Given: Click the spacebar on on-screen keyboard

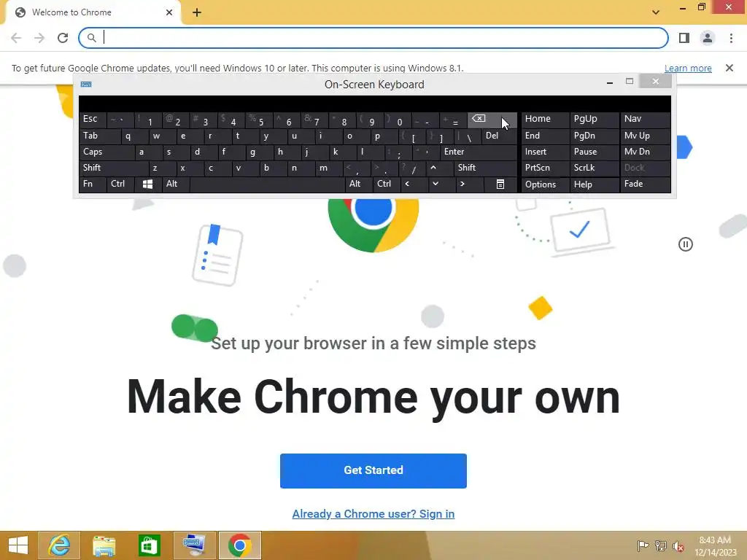Looking at the screenshot, I should 267,184.
